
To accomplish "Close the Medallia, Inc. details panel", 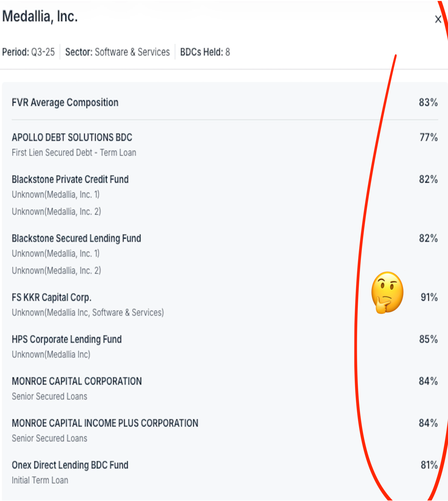I will (x=438, y=19).
